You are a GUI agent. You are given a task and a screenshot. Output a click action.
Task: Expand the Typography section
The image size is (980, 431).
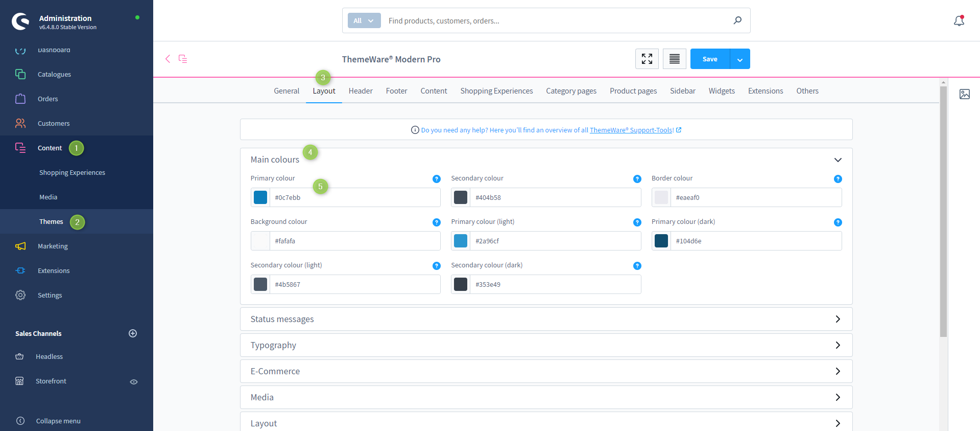[x=838, y=345]
